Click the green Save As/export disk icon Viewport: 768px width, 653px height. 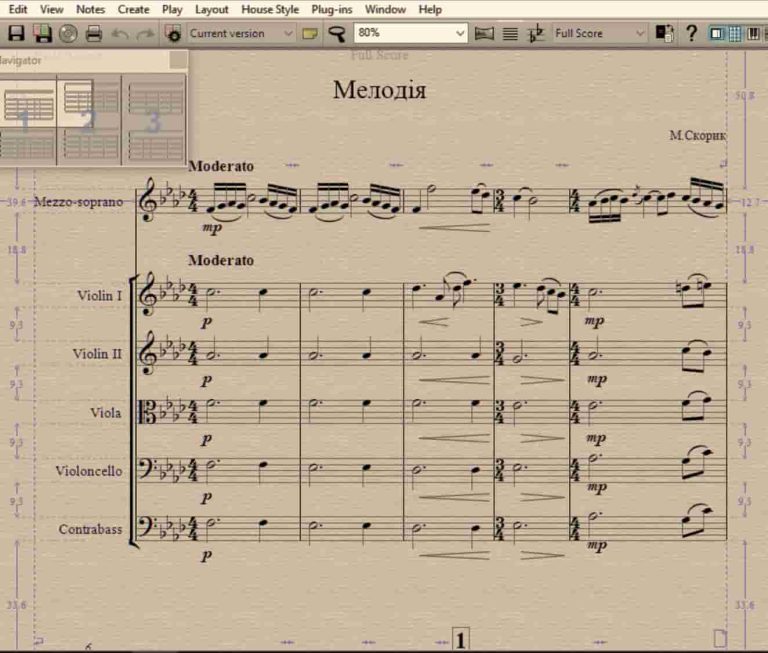pyautogui.click(x=43, y=33)
